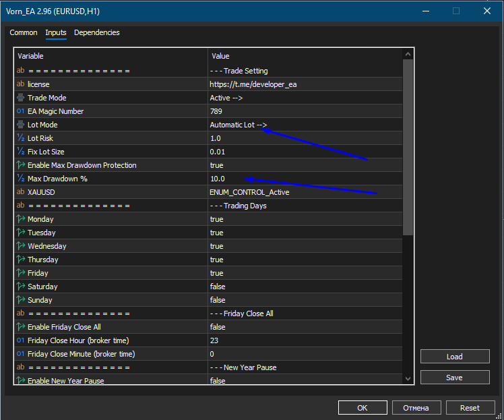Click the integer icon next to Friday Close Hour

(x=21, y=340)
